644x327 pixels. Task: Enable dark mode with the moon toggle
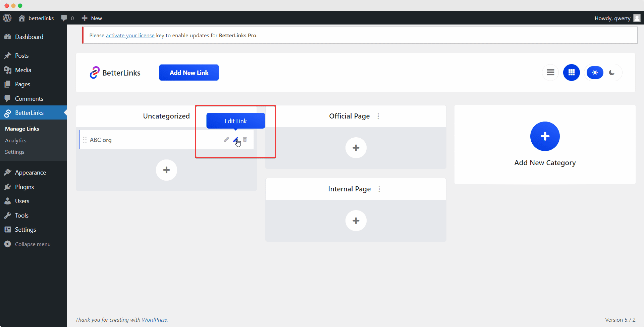(612, 72)
